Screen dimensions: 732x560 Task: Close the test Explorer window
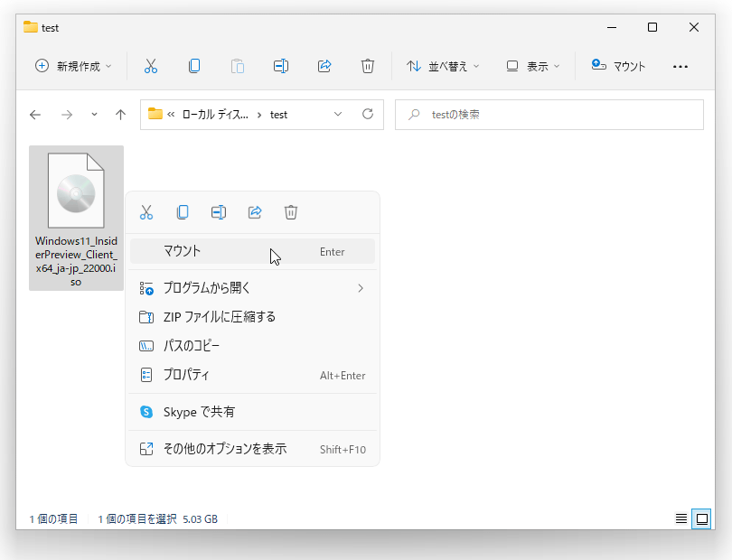click(x=694, y=27)
